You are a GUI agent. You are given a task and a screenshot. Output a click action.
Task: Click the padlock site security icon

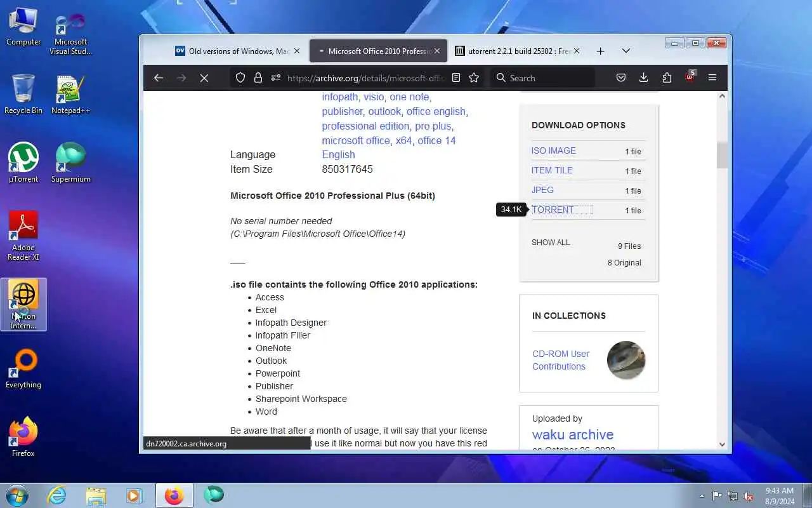[258, 77]
